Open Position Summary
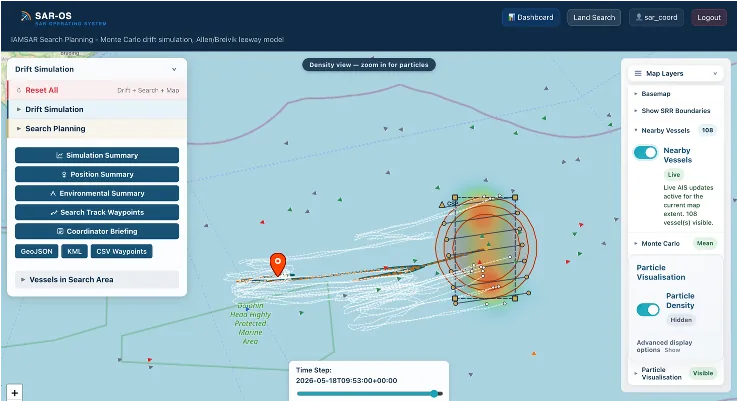This screenshot has height=402, width=738. click(97, 174)
